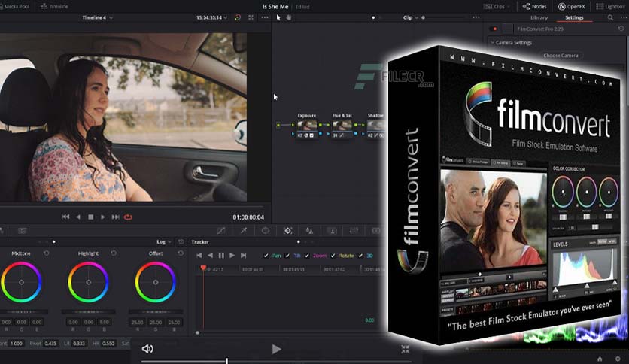
Task: Open the Timeline 4 dropdown
Action: click(98, 17)
